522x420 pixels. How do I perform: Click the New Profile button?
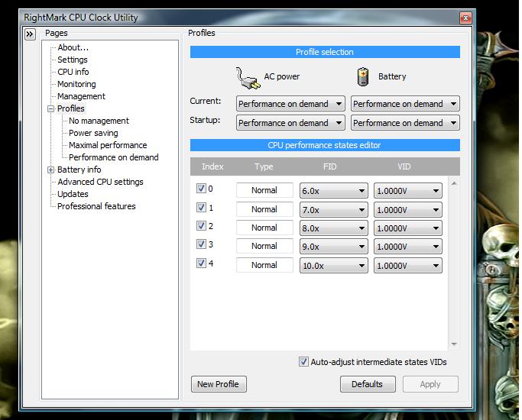click(x=219, y=384)
